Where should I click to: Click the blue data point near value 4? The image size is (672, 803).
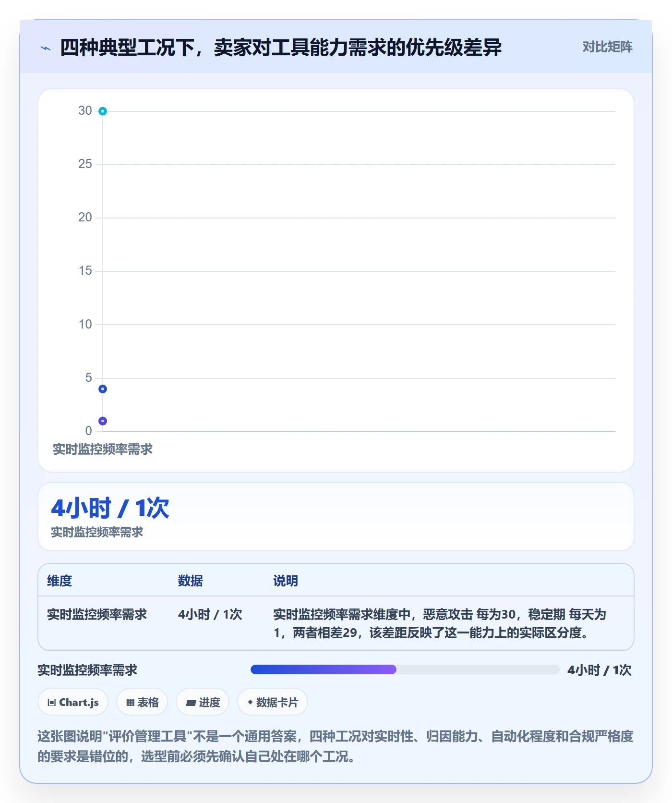[x=103, y=389]
